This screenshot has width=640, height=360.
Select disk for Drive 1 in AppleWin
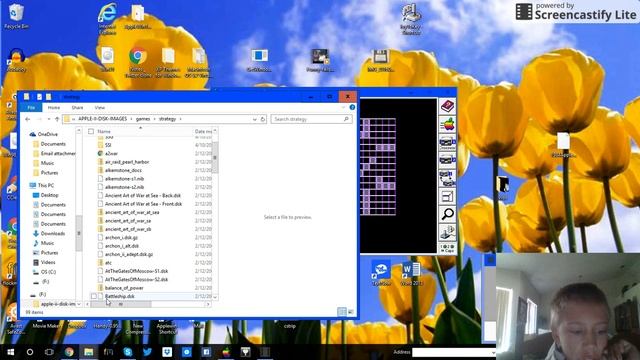coord(447,142)
